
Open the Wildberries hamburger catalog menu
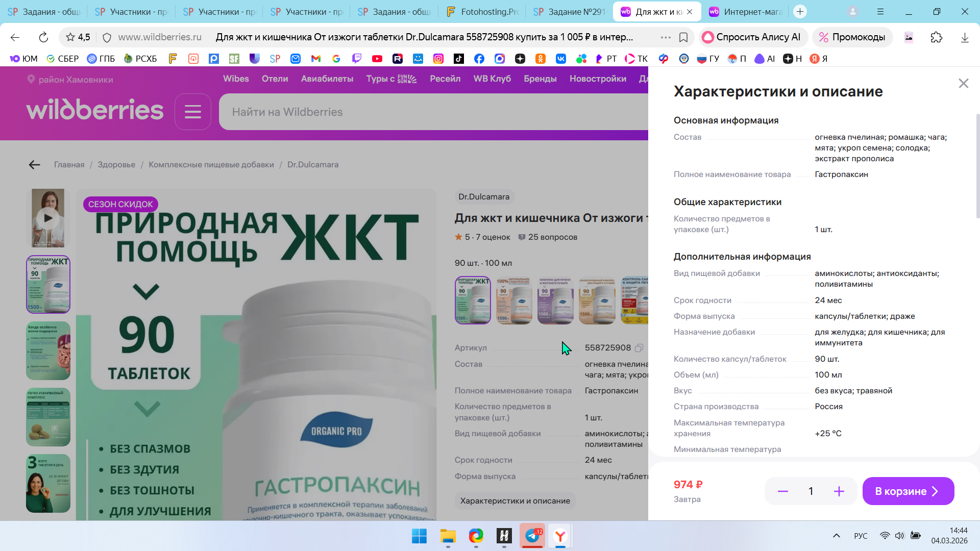click(192, 112)
